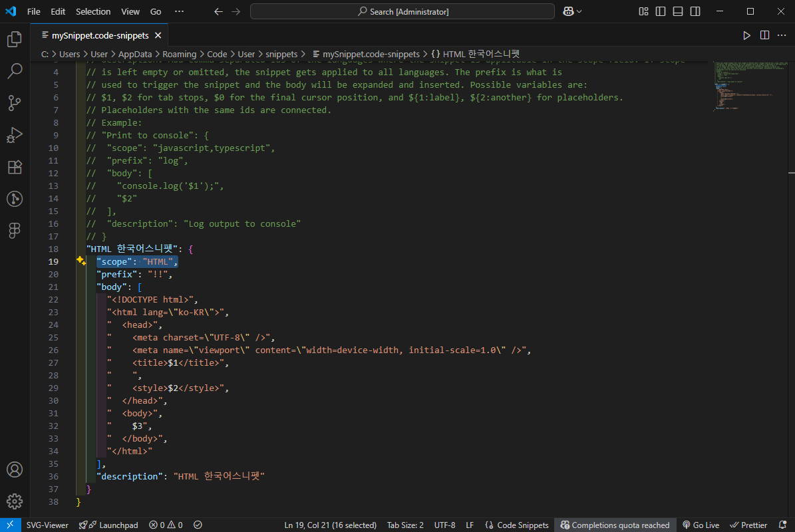
Task: Open the View menu
Action: click(130, 11)
